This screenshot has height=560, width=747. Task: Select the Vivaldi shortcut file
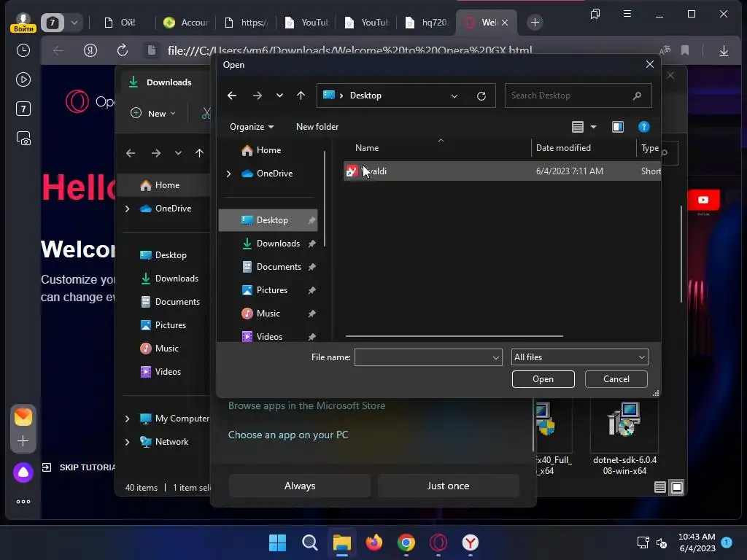click(502, 171)
